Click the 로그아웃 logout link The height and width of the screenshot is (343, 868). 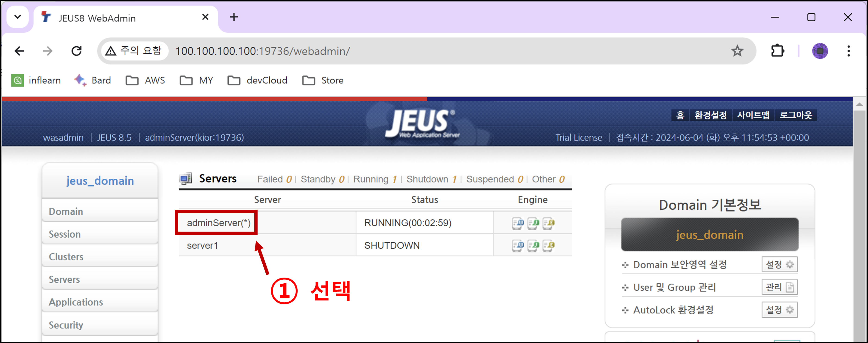click(x=796, y=115)
